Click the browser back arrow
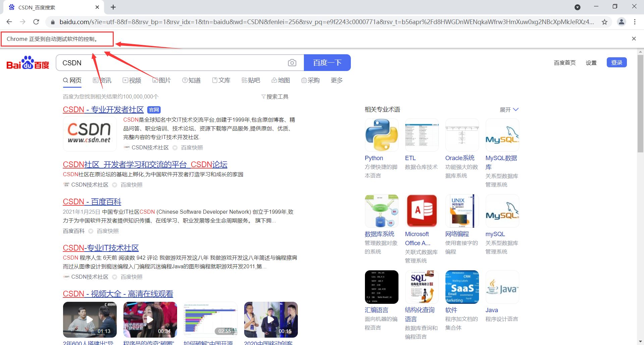 pyautogui.click(x=9, y=22)
